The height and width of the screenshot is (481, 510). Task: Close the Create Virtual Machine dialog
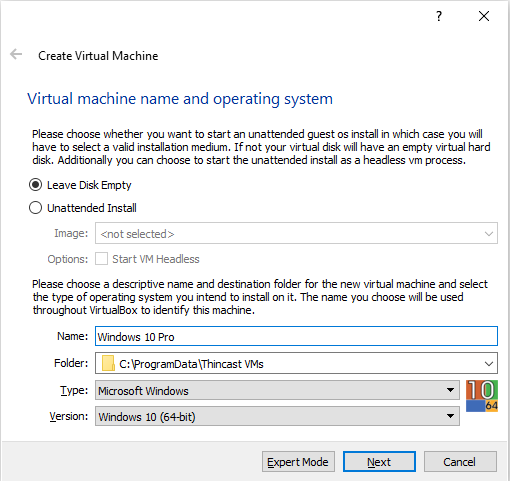(484, 16)
